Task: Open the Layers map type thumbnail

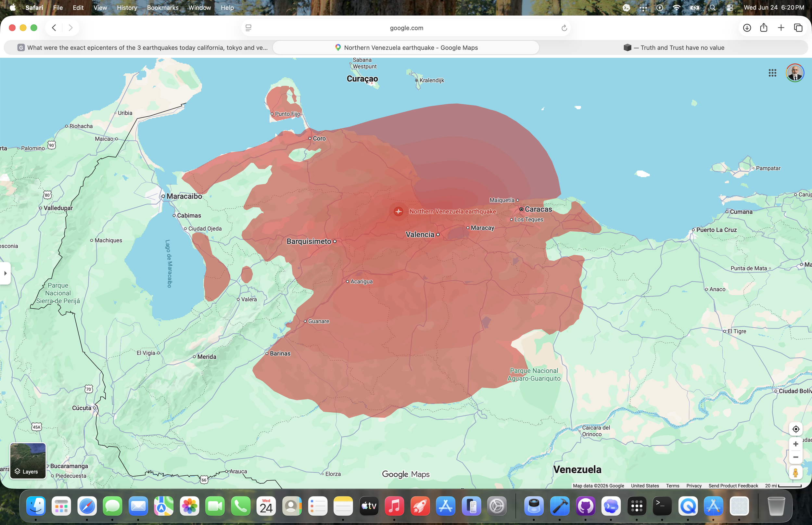Action: tap(28, 461)
